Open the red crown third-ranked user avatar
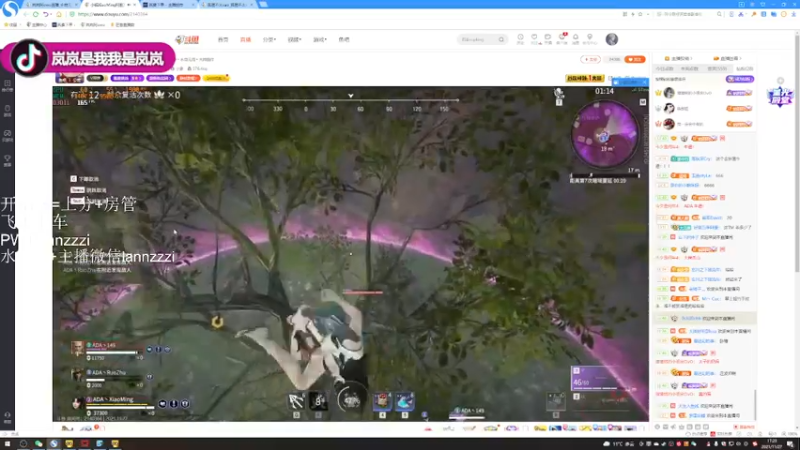 (x=669, y=123)
